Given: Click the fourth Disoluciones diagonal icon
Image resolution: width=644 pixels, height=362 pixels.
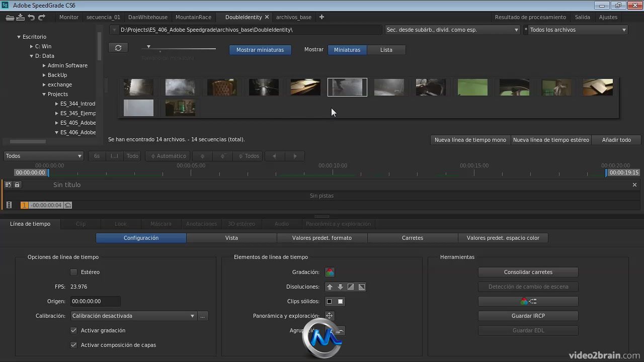Looking at the screenshot, I should [361, 287].
